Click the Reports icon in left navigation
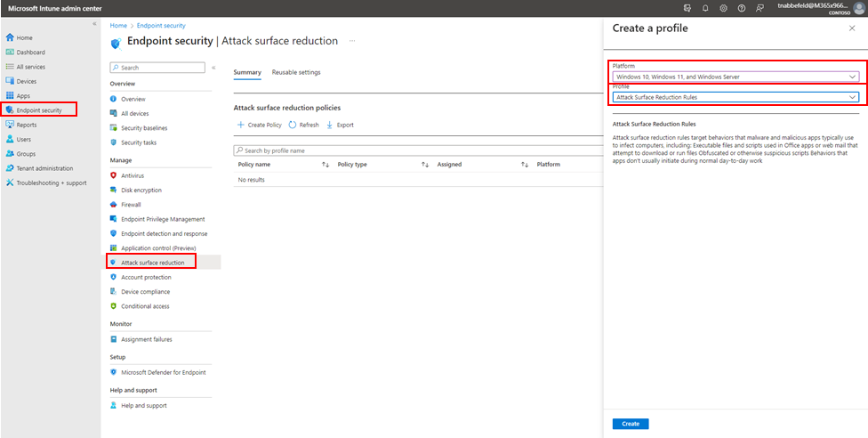868x438 pixels. (x=10, y=125)
